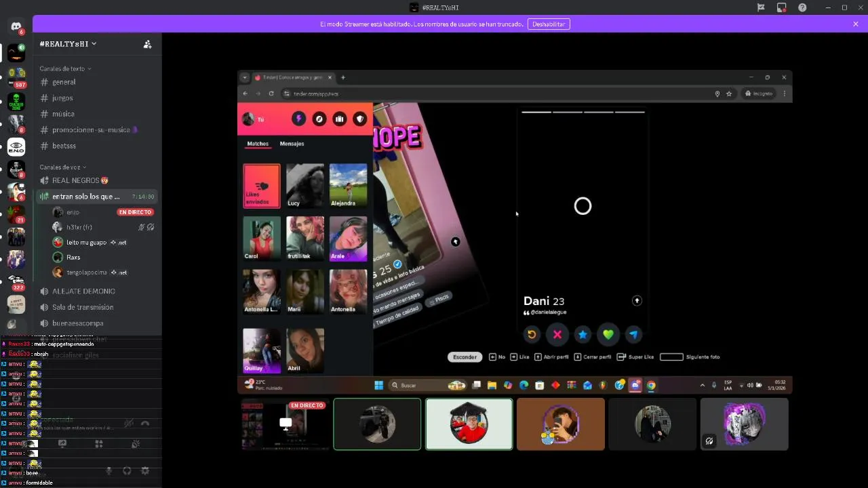This screenshot has height=488, width=868.
Task: Open the beatsss text channel
Action: (98, 146)
